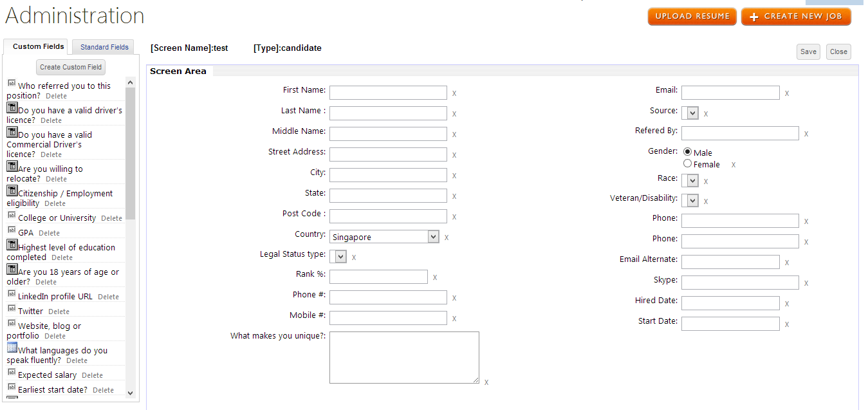Click the custom fields list scrollbar thumb
Image resolution: width=868 pixels, height=410 pixels.
pyautogui.click(x=130, y=153)
